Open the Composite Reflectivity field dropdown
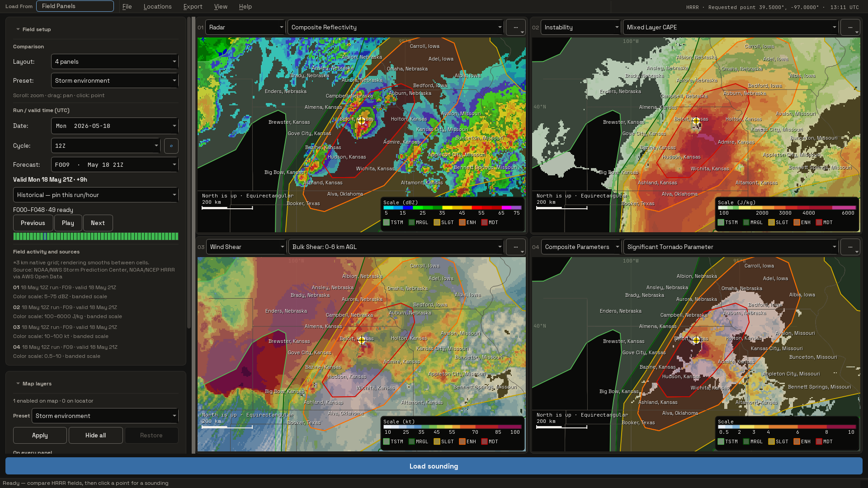 pos(396,28)
